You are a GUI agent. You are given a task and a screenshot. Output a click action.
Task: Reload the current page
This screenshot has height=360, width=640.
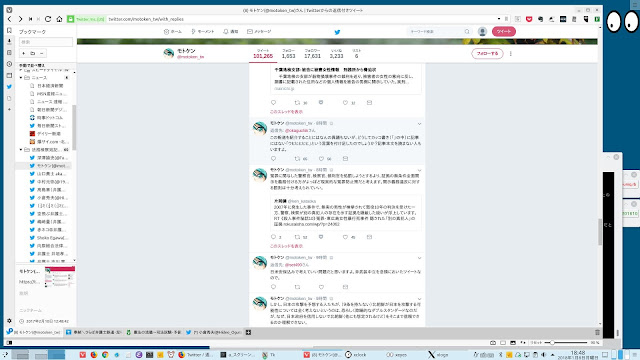pyautogui.click(x=48, y=19)
